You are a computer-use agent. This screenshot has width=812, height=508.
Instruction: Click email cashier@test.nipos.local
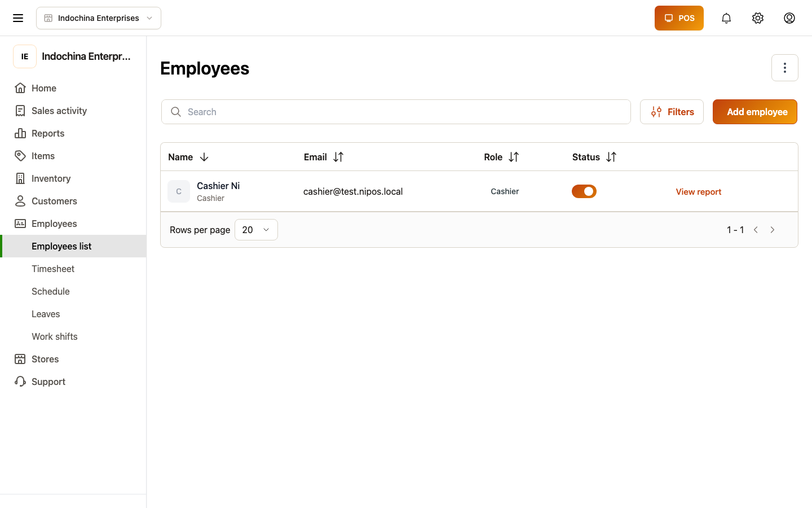tap(353, 191)
